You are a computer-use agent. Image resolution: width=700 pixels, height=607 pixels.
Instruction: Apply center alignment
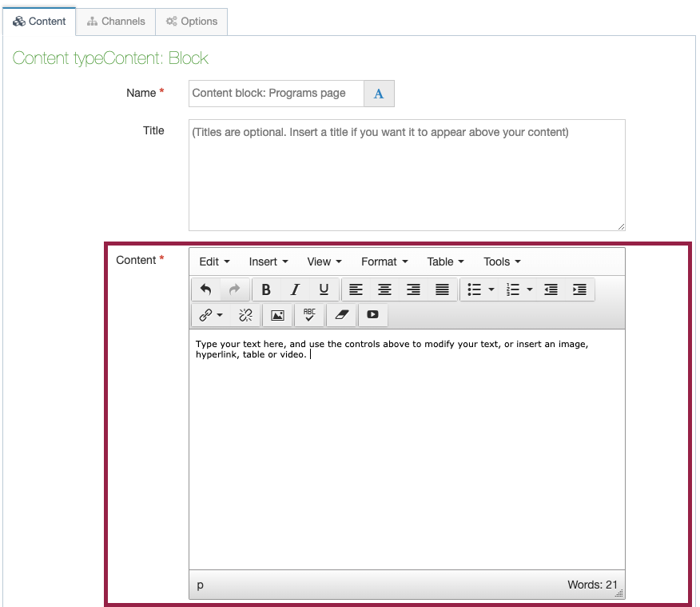384,290
